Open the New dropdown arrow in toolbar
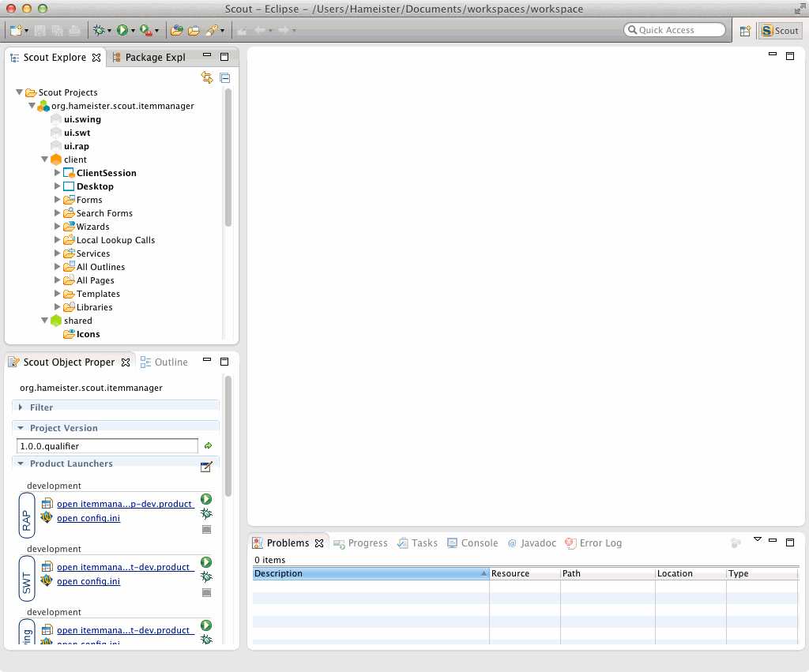809x672 pixels. click(x=27, y=31)
